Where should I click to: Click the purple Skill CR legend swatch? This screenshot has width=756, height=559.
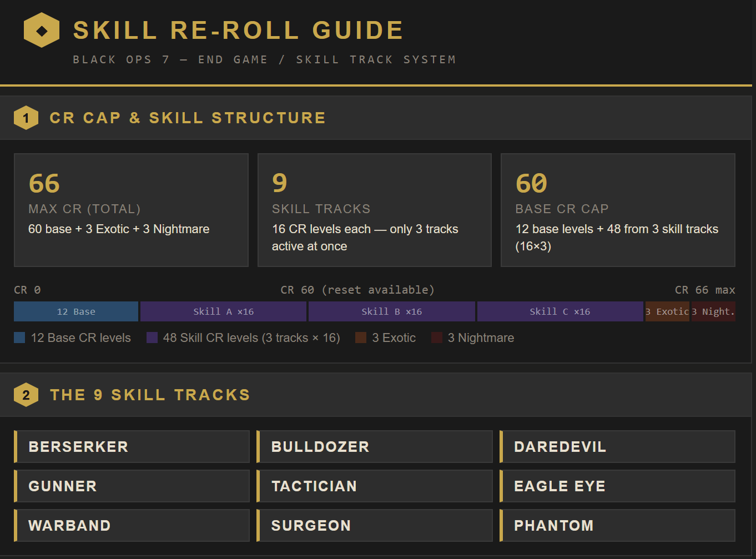click(152, 338)
